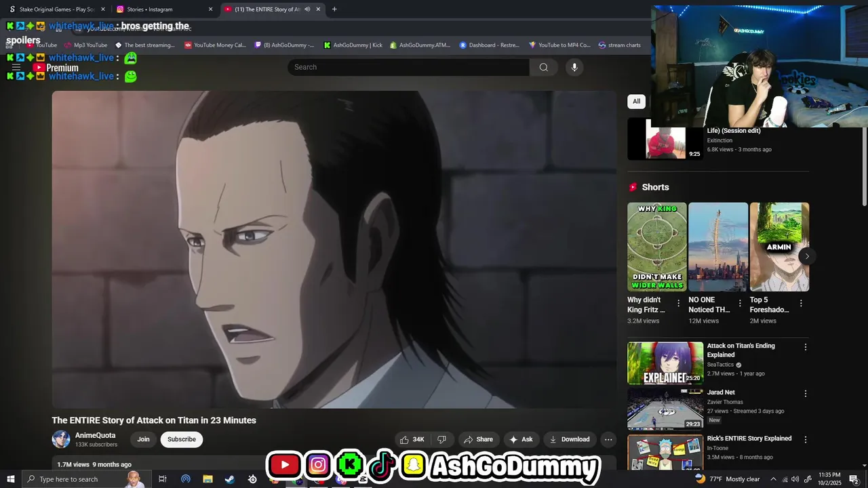Screen dimensions: 868x488
Task: Open Dashboard Restream bookmark
Action: click(x=489, y=45)
